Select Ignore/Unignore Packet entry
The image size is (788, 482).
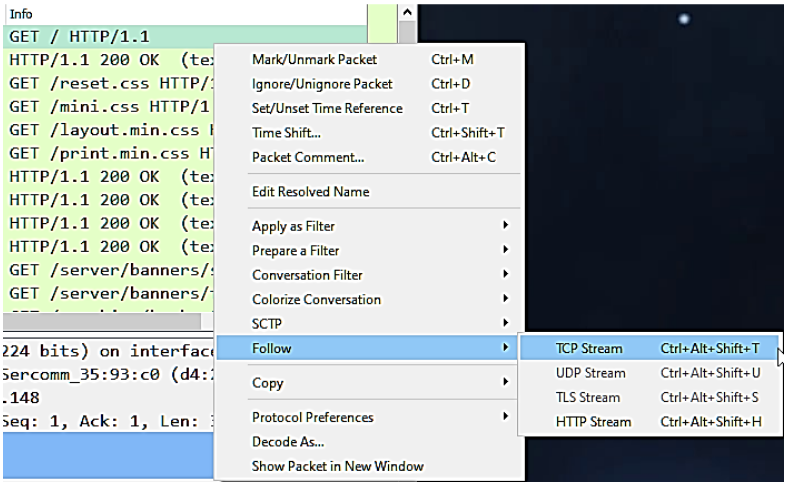pos(370,84)
